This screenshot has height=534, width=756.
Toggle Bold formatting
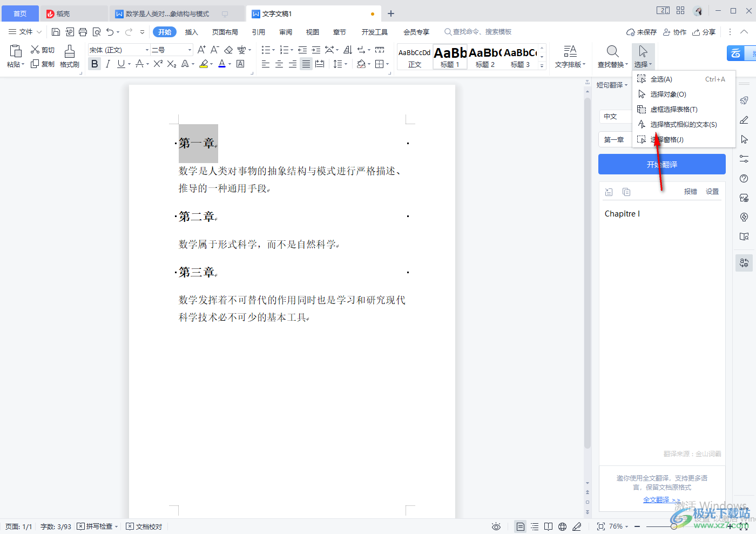click(94, 64)
